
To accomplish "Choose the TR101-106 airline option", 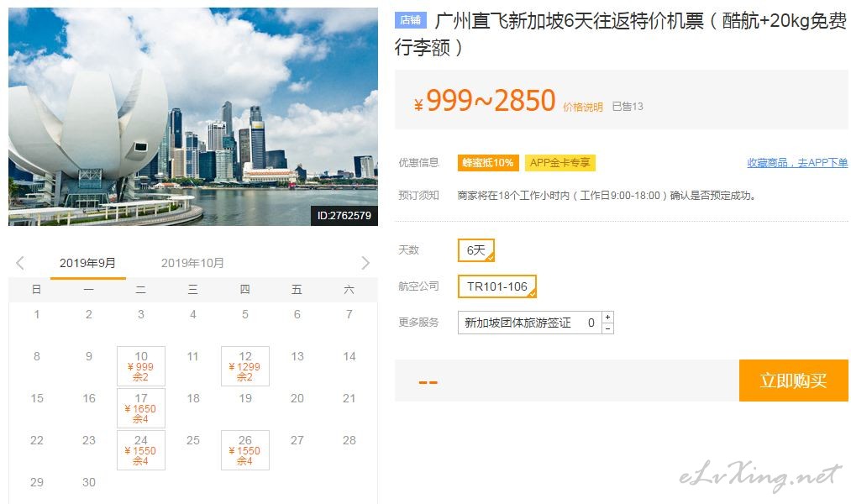I will tap(497, 286).
